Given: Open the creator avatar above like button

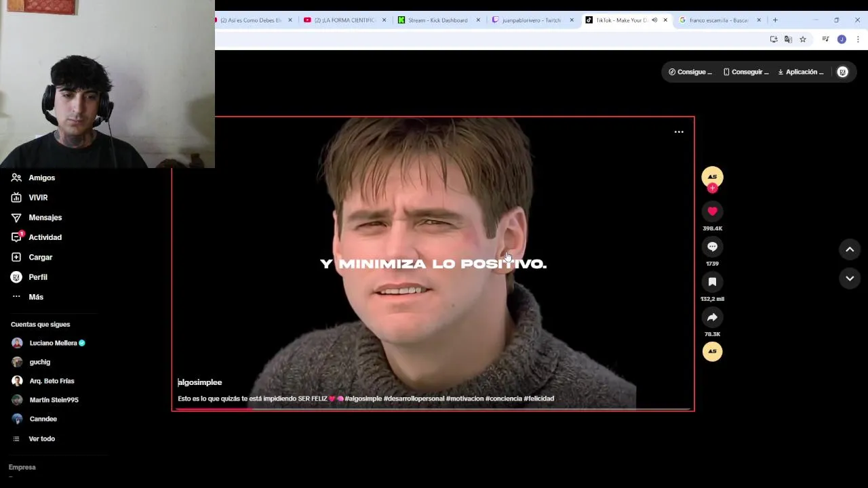Looking at the screenshot, I should (x=712, y=176).
